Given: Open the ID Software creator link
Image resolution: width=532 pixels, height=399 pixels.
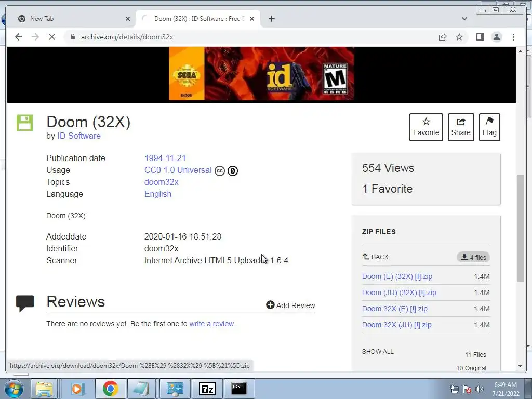Looking at the screenshot, I should click(x=79, y=136).
